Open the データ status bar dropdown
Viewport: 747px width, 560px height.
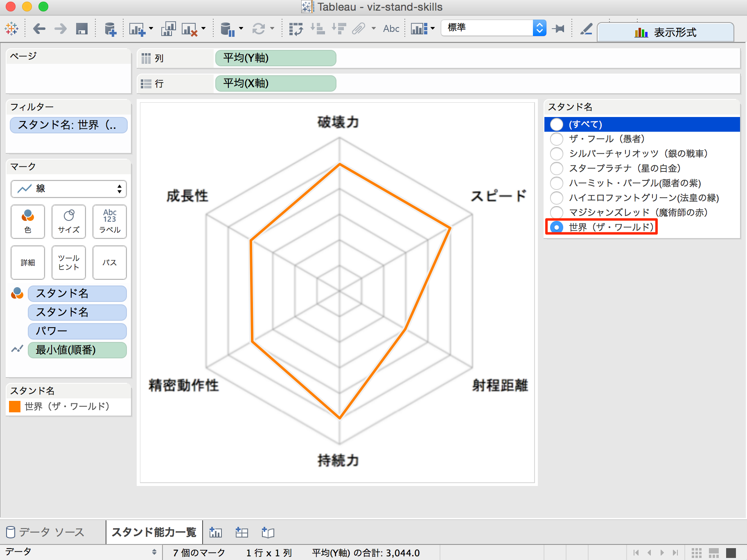[81, 552]
